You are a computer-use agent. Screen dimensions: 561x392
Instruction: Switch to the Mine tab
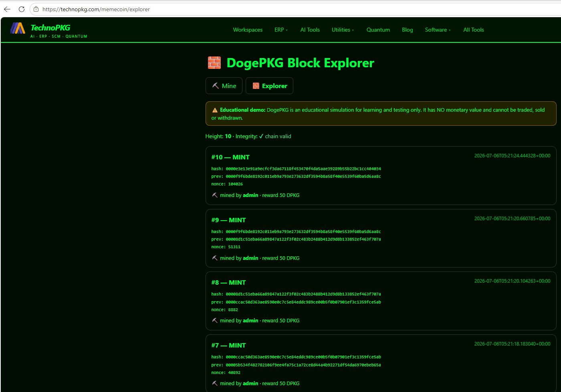click(224, 86)
